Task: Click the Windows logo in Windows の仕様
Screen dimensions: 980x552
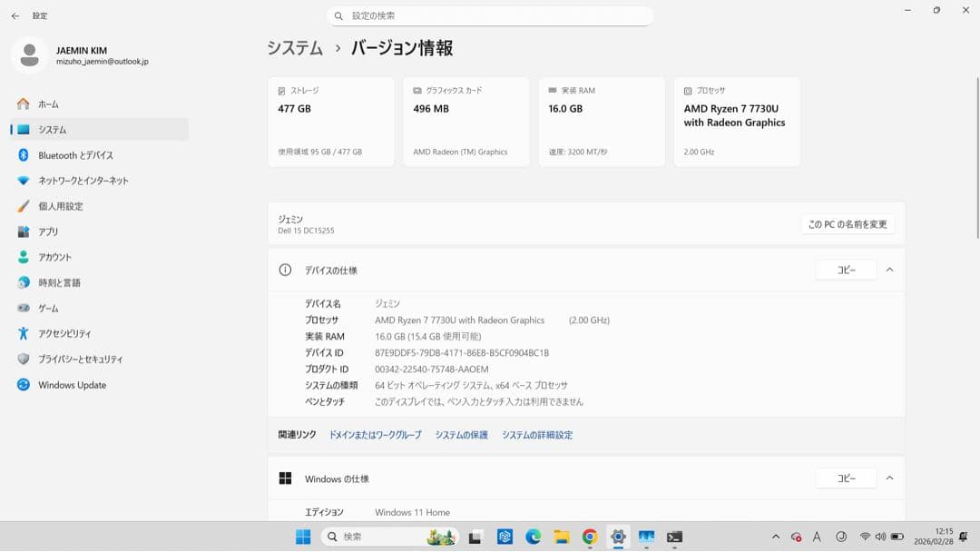Action: [x=285, y=478]
